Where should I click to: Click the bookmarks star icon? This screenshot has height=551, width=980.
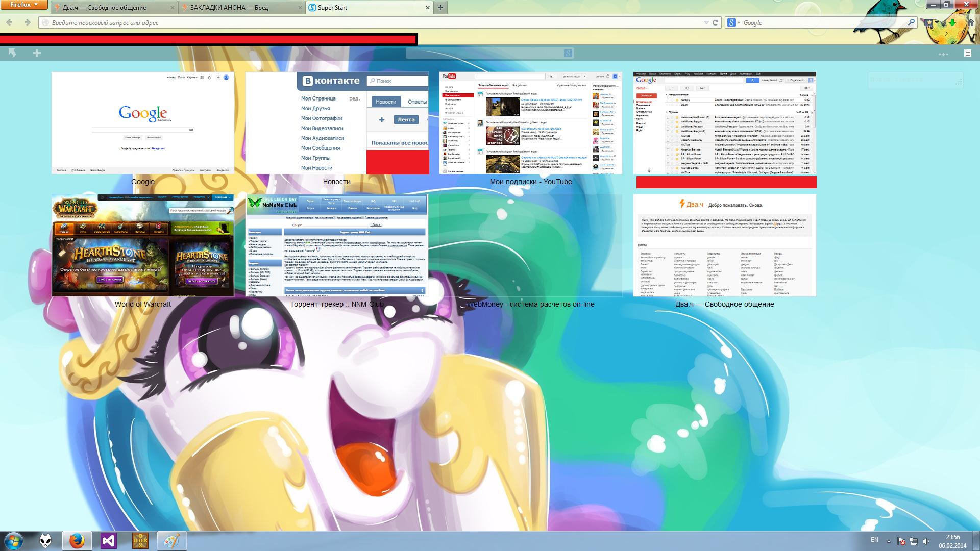(929, 23)
